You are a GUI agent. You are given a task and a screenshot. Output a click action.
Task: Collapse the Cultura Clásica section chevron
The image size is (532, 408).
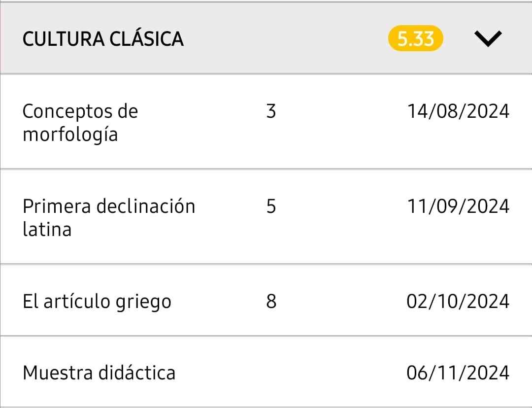(488, 38)
